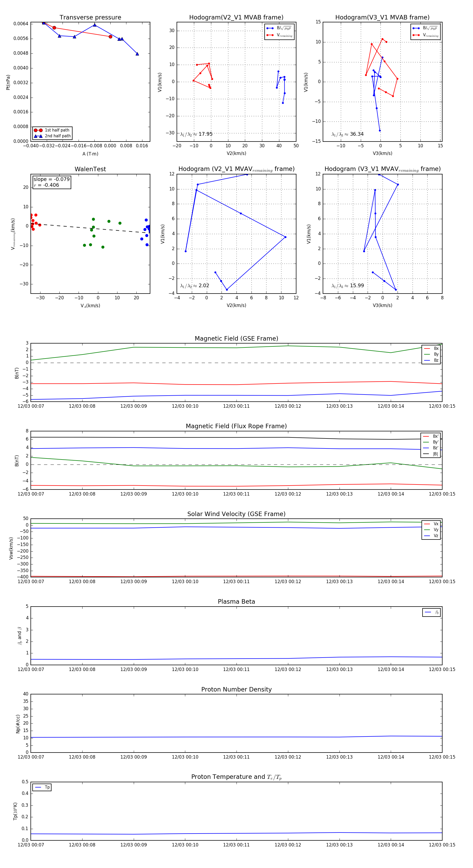473x868 pixels.
Task: Click '12/03 00:07' tick under Magnetic Field GSE
Action: (x=31, y=406)
